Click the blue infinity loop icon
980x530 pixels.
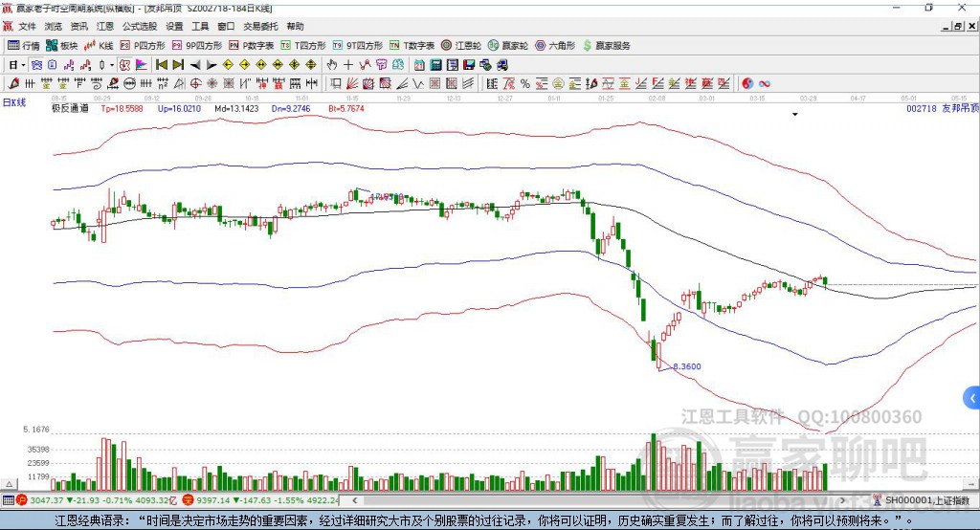[764, 83]
